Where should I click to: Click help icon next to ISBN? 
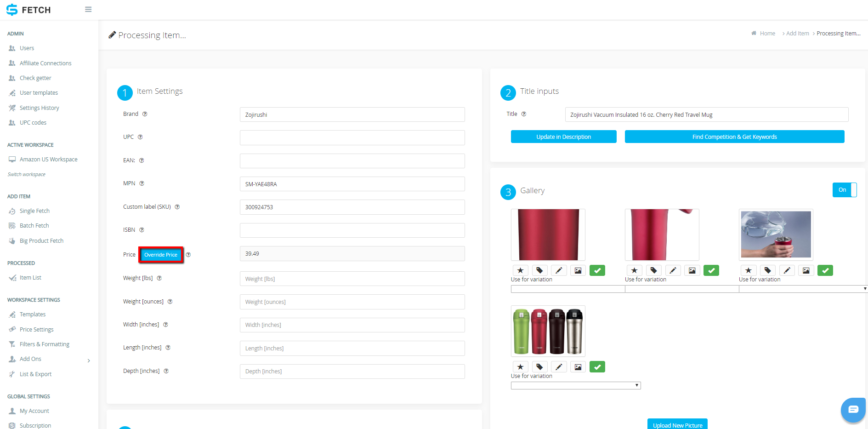tap(142, 230)
